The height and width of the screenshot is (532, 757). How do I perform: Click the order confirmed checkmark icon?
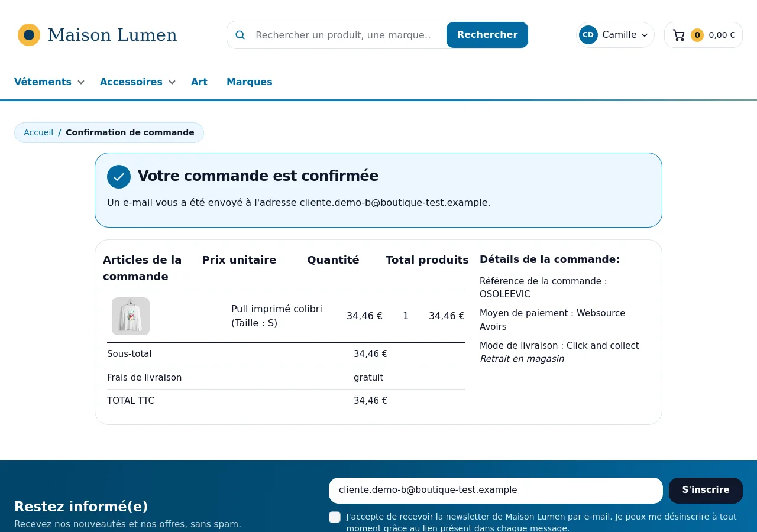coord(119,177)
